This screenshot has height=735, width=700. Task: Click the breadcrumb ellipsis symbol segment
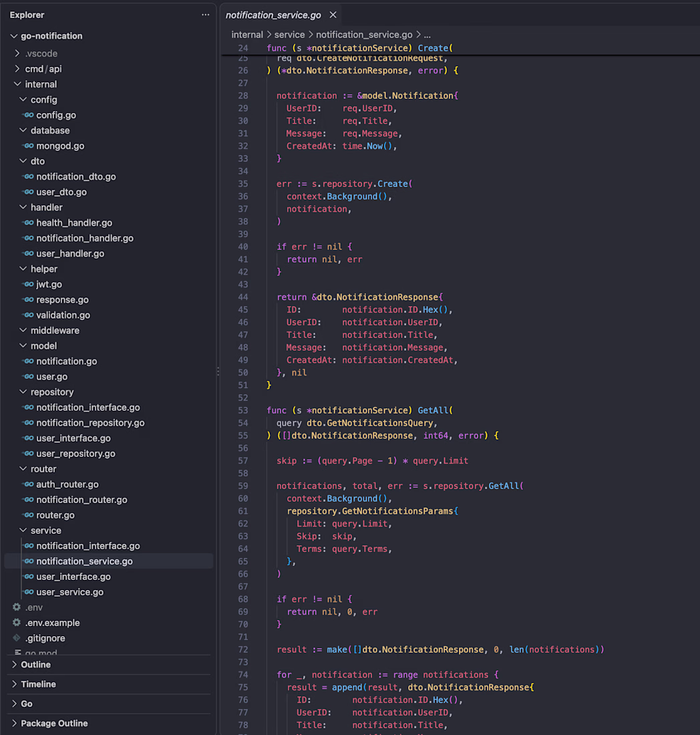pyautogui.click(x=427, y=35)
